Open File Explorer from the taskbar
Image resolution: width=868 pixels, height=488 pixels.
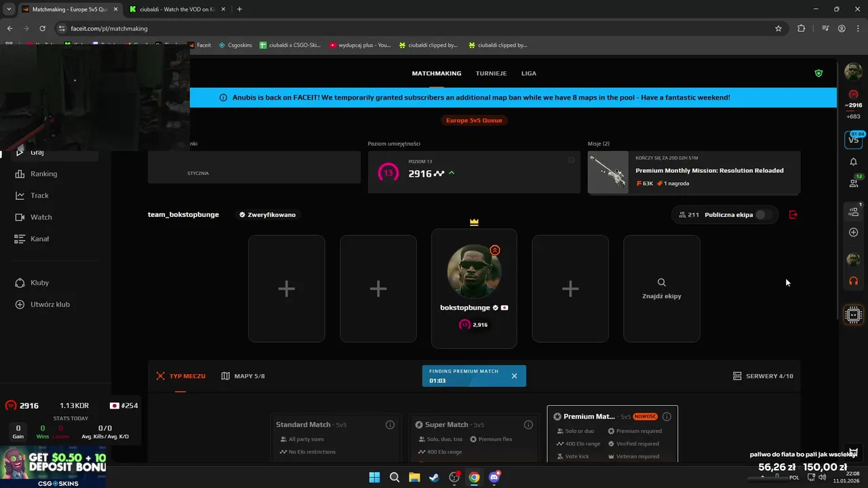(414, 477)
